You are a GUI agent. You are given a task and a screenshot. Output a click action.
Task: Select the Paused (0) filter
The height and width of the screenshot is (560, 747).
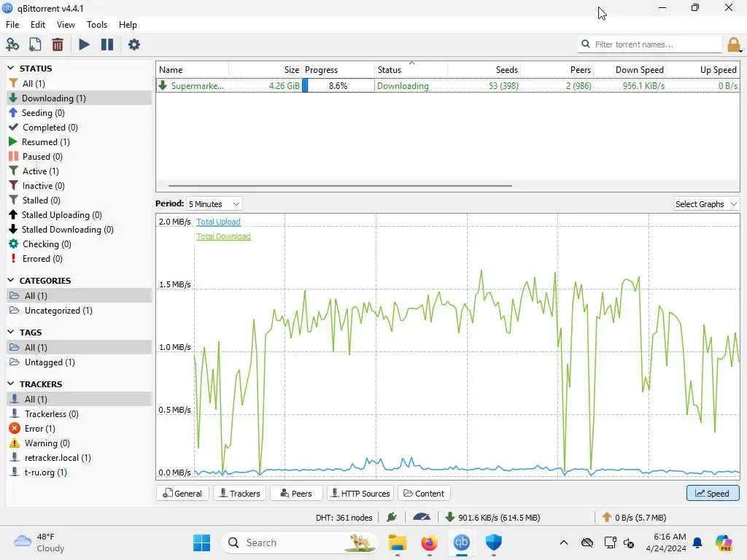pyautogui.click(x=79, y=157)
